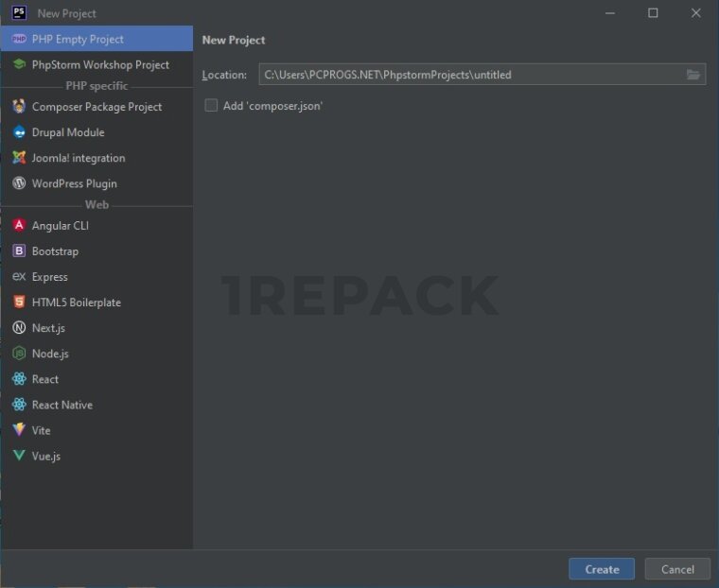The image size is (719, 588).
Task: Click the Composer Package Project icon
Action: 18,107
